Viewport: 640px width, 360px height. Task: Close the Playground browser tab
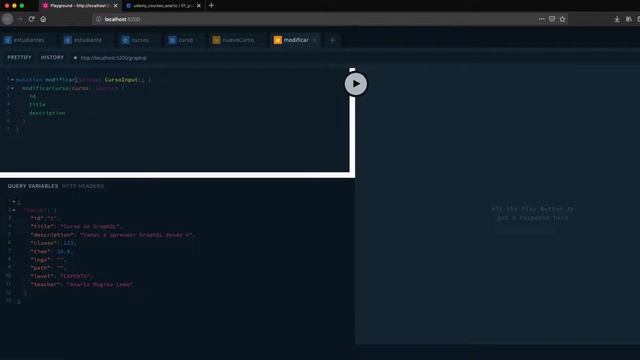[x=116, y=6]
